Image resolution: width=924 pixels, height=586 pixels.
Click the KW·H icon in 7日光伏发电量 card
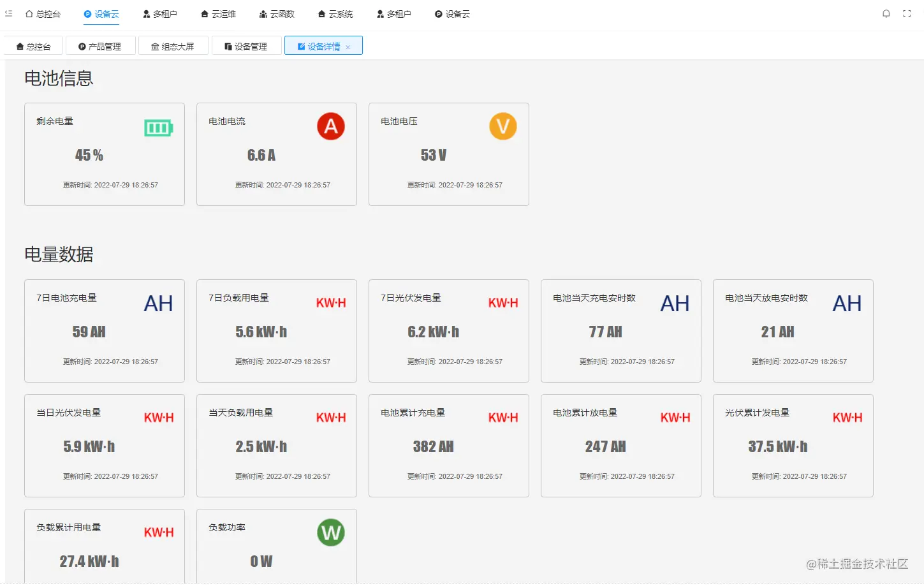click(x=503, y=304)
